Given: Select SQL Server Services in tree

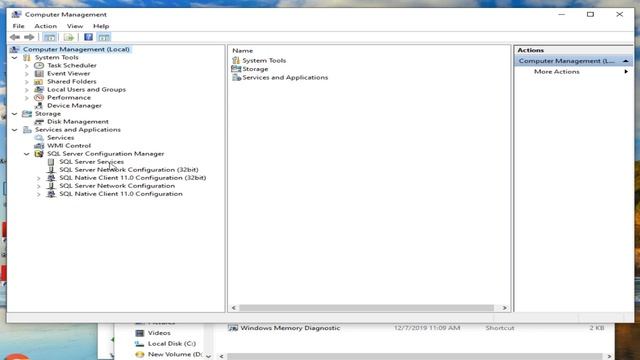Looking at the screenshot, I should 91,162.
